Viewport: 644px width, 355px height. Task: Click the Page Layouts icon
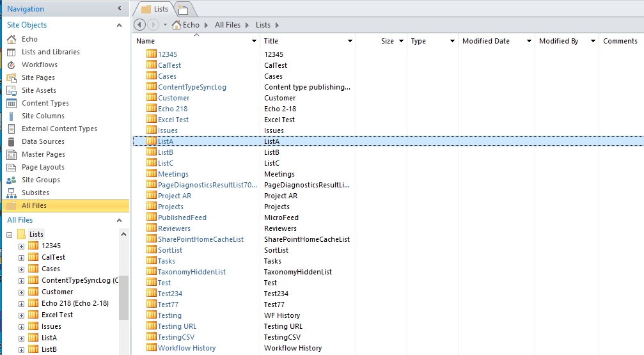(12, 167)
